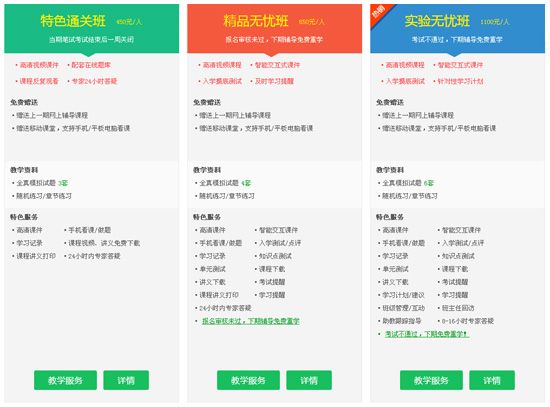550x407 pixels.
Task: Click 考试提醒 in the 实验无忧班 card
Action: tap(455, 282)
